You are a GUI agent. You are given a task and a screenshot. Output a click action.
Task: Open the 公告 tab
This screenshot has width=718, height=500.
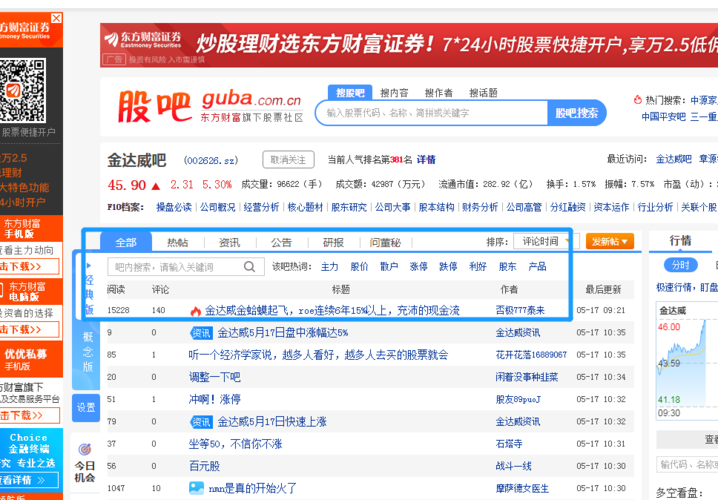pos(281,242)
